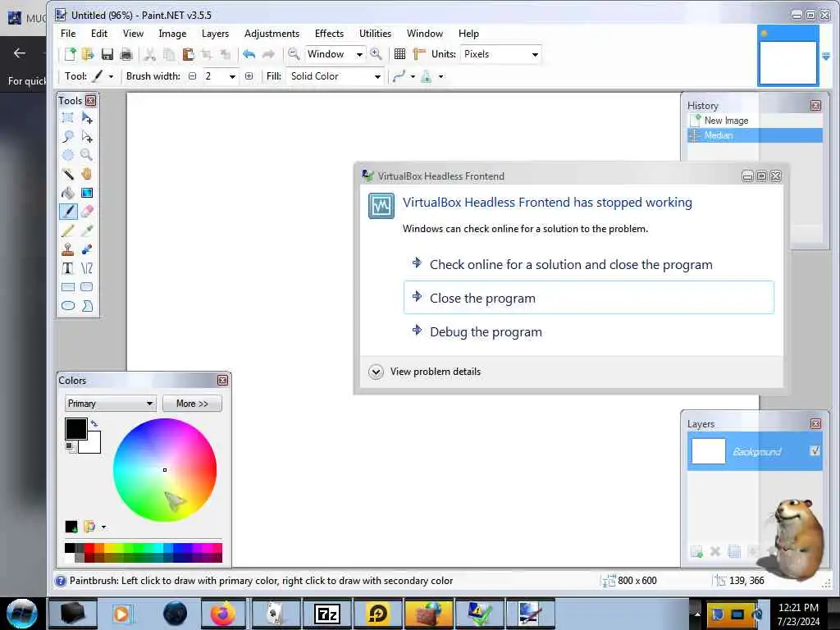Image resolution: width=840 pixels, height=630 pixels.
Task: Select the Text tool
Action: coord(68,268)
